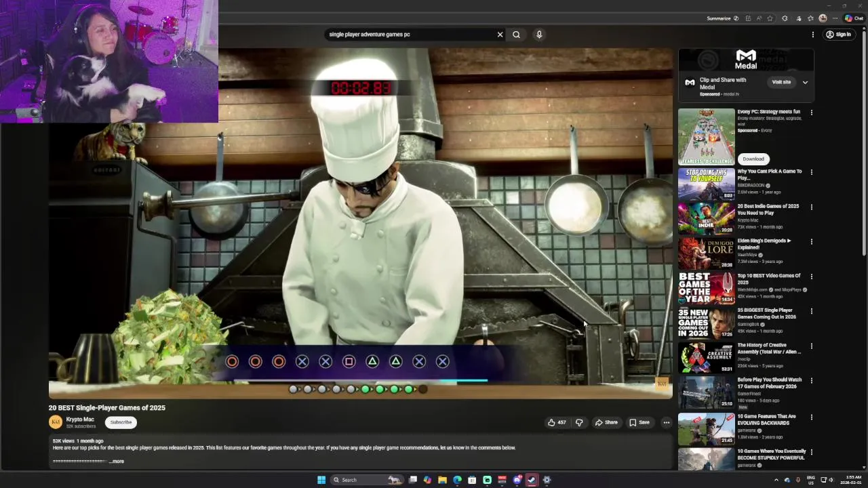The width and height of the screenshot is (868, 488).
Task: Open the Krypto Mac channel name link
Action: click(x=80, y=420)
